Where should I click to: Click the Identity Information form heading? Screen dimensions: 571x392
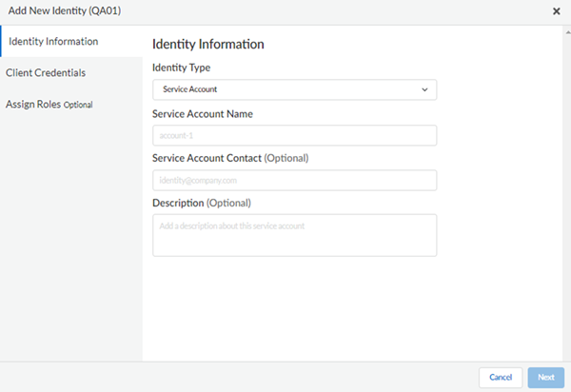coord(207,44)
